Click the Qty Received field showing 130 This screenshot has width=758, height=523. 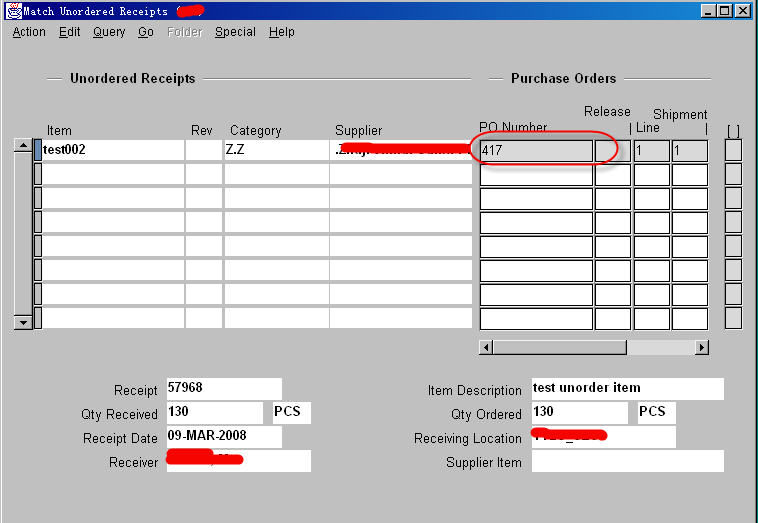pos(215,413)
